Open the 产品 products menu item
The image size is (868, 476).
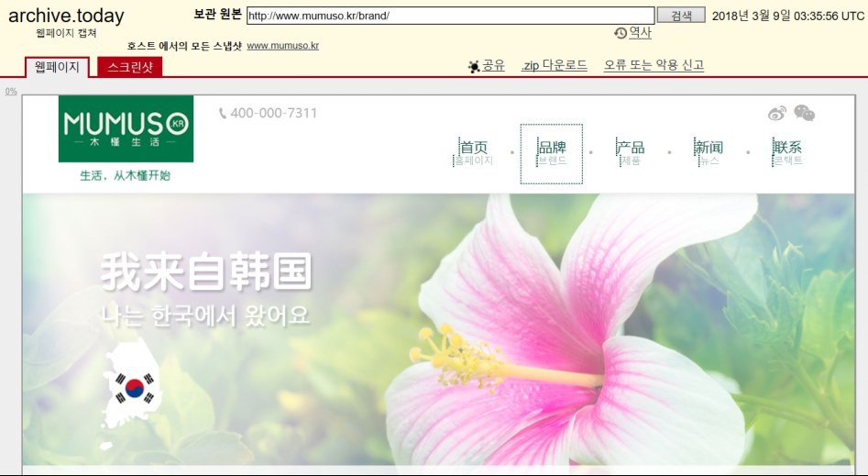631,153
